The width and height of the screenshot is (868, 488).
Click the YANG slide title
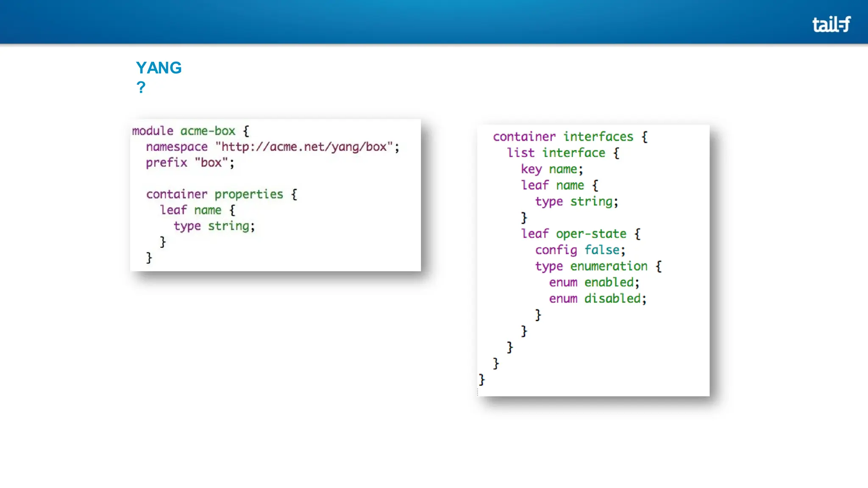click(159, 68)
